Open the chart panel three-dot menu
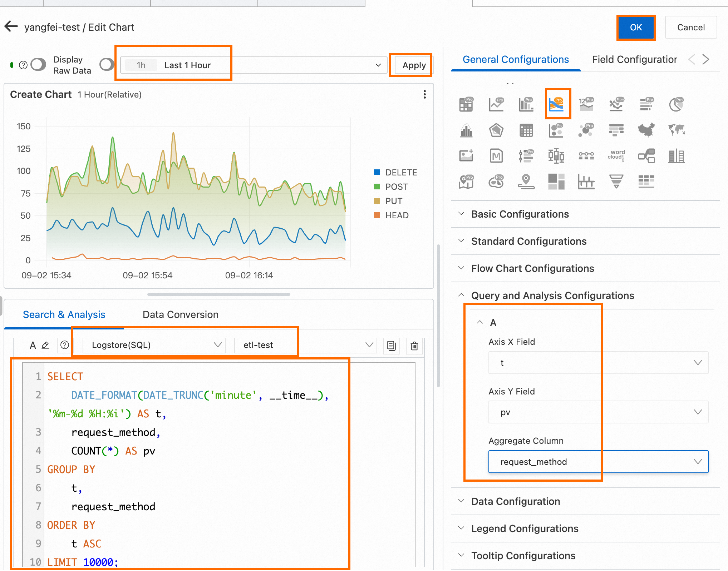The width and height of the screenshot is (728, 571). [424, 94]
